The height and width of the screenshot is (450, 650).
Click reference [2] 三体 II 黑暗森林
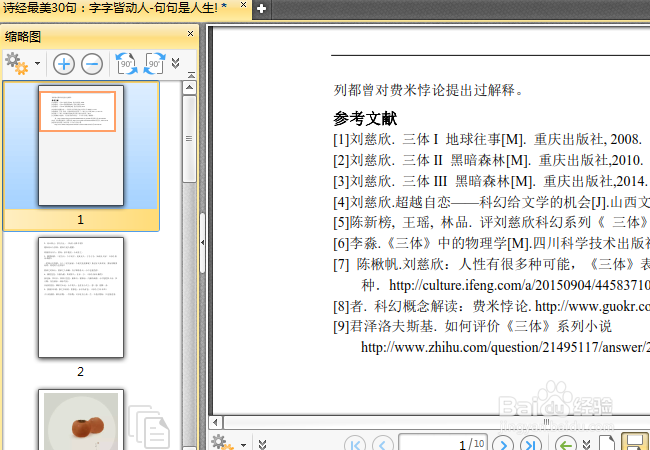tap(488, 160)
